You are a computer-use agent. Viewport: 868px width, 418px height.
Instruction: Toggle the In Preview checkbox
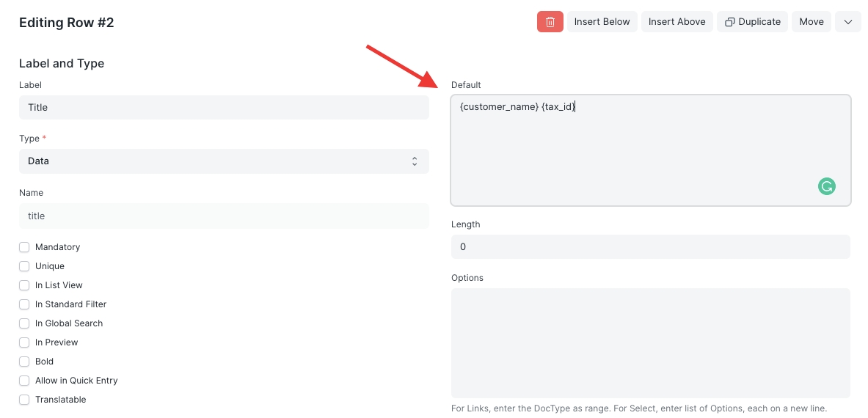click(24, 342)
